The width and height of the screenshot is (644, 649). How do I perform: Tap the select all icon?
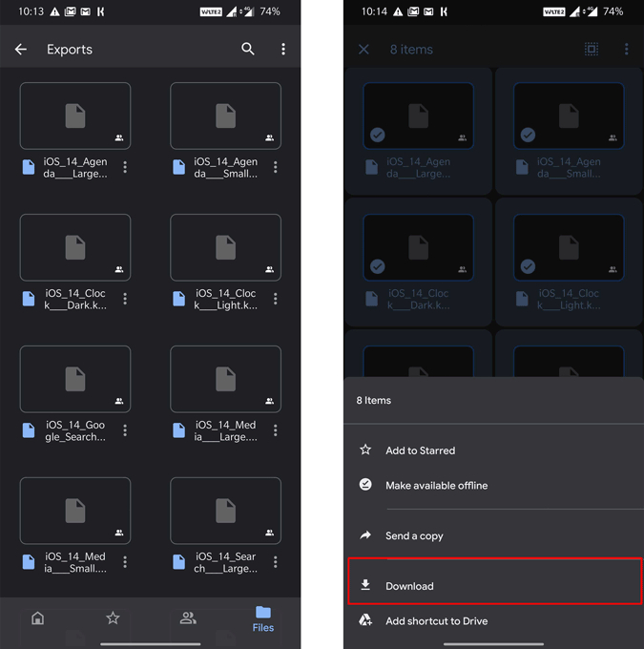(x=592, y=50)
